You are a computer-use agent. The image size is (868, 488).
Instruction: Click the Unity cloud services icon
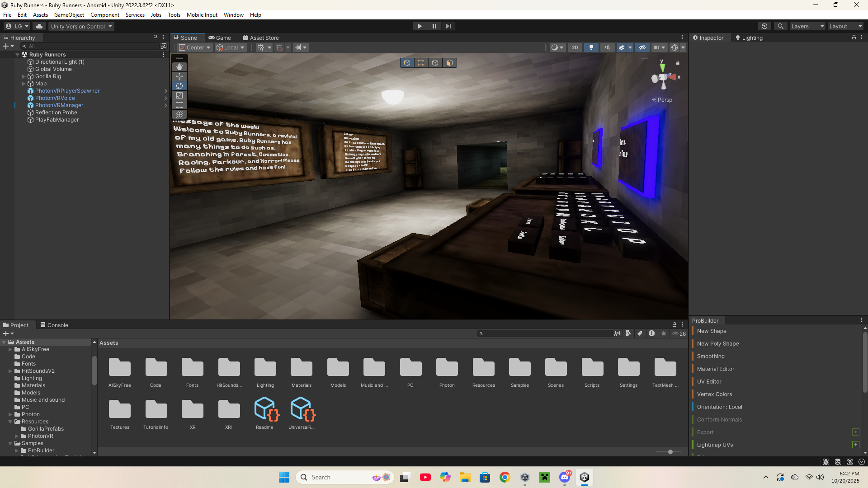tap(39, 26)
